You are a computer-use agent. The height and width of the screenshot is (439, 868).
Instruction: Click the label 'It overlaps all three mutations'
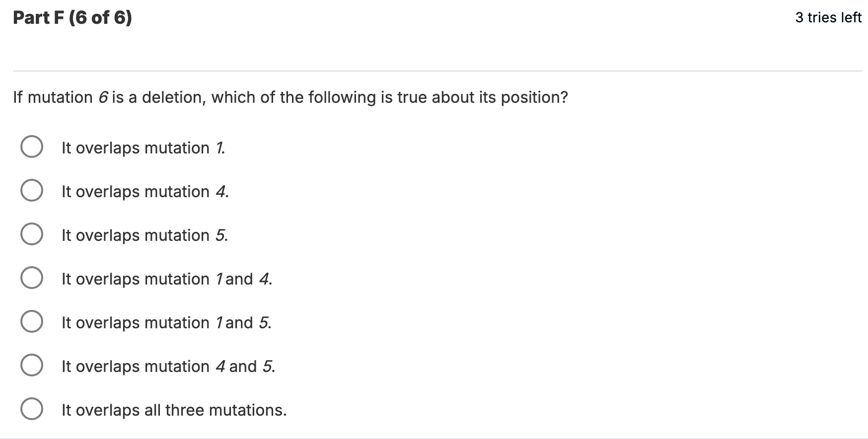tap(174, 409)
